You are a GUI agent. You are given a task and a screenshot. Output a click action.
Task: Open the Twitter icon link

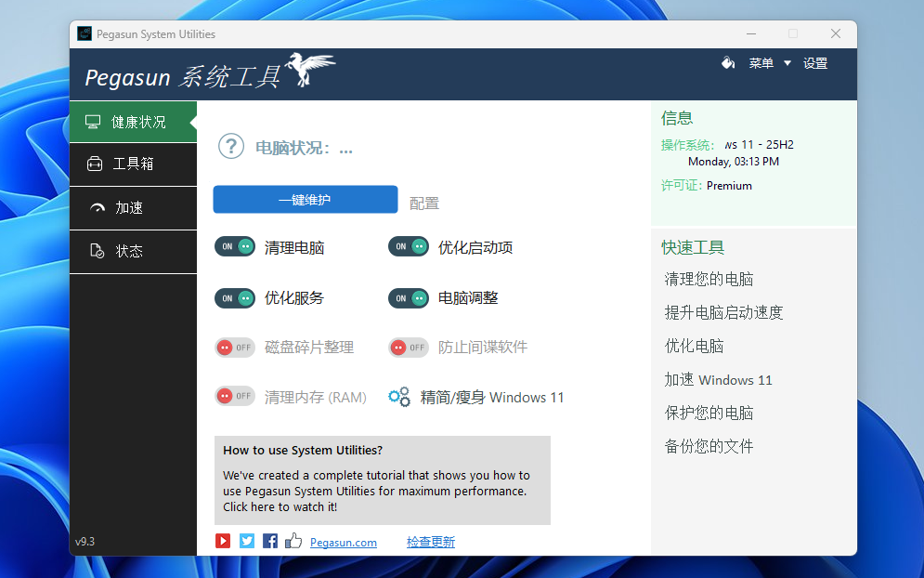point(246,541)
